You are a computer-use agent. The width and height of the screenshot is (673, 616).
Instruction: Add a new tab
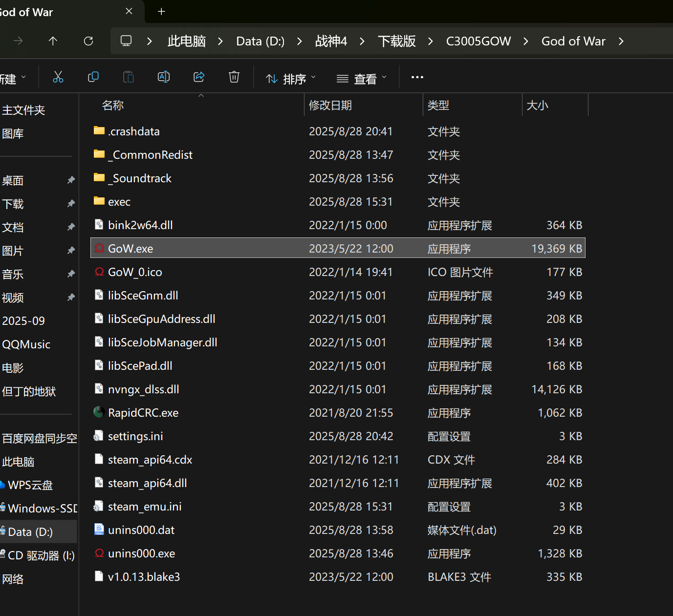pyautogui.click(x=161, y=11)
